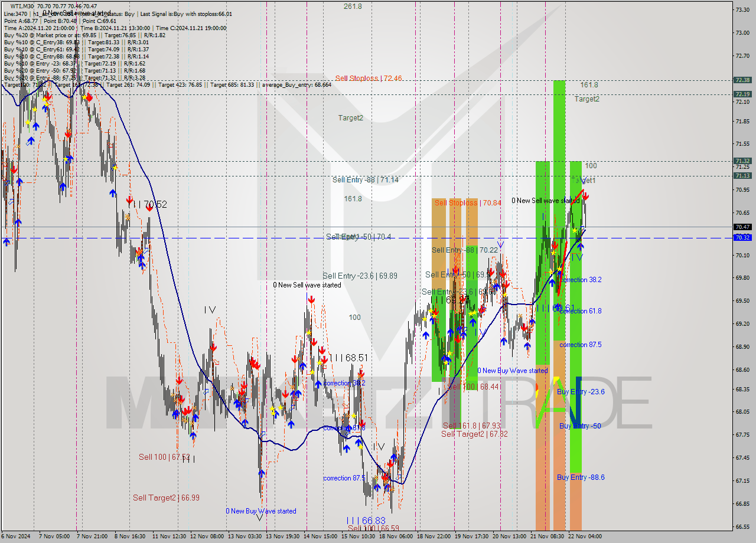The image size is (756, 543).
Task: Select the '22 Nov 04:00' time label
Action: click(585, 537)
